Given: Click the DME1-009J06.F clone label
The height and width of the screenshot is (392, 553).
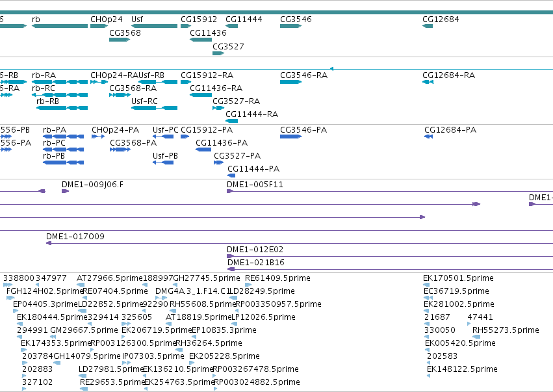Looking at the screenshot, I should [92, 185].
